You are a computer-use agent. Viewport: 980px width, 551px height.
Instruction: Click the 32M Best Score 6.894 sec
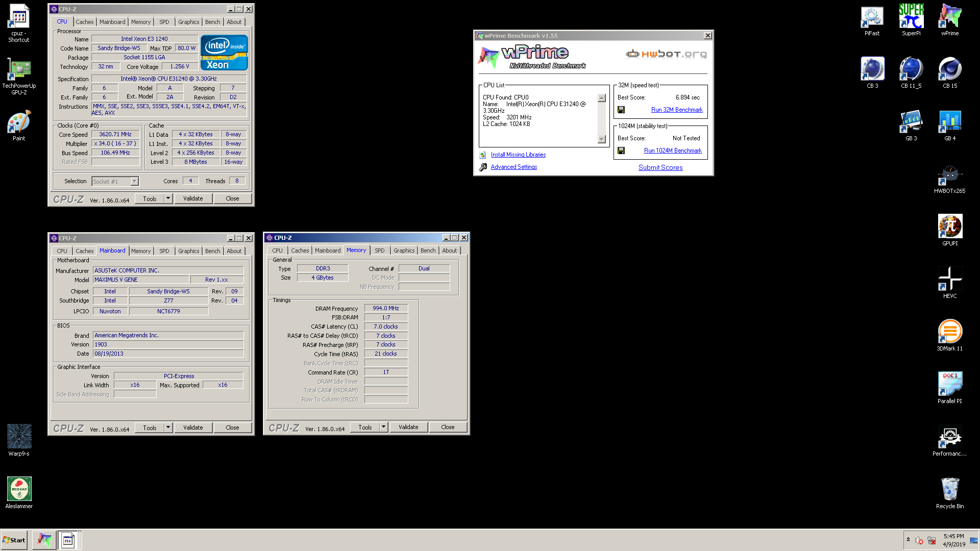coord(688,97)
